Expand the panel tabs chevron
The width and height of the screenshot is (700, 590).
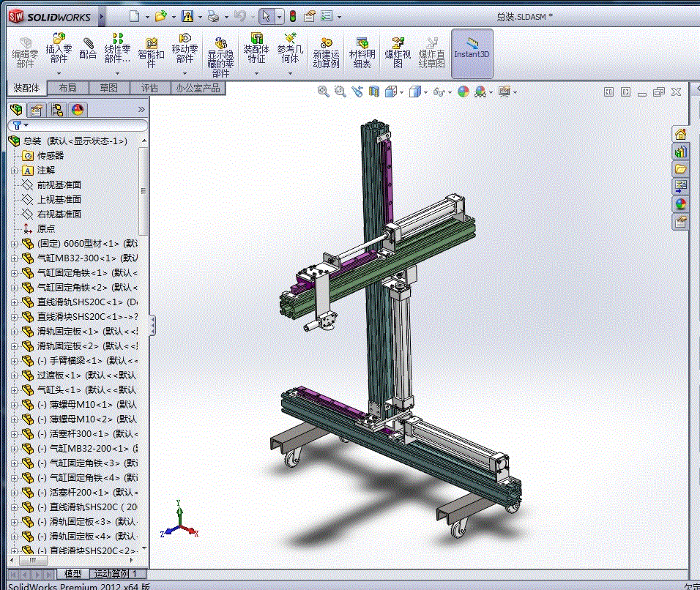coord(141,110)
